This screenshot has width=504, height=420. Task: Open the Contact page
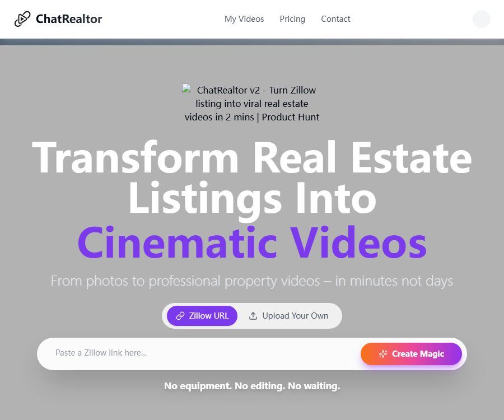[x=335, y=19]
